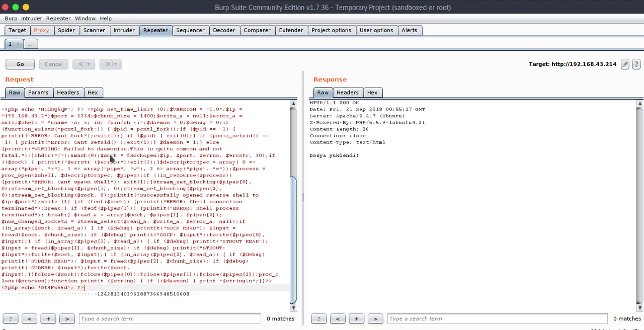Switch to the Scanner tab
The width and height of the screenshot is (644, 330).
(x=94, y=30)
